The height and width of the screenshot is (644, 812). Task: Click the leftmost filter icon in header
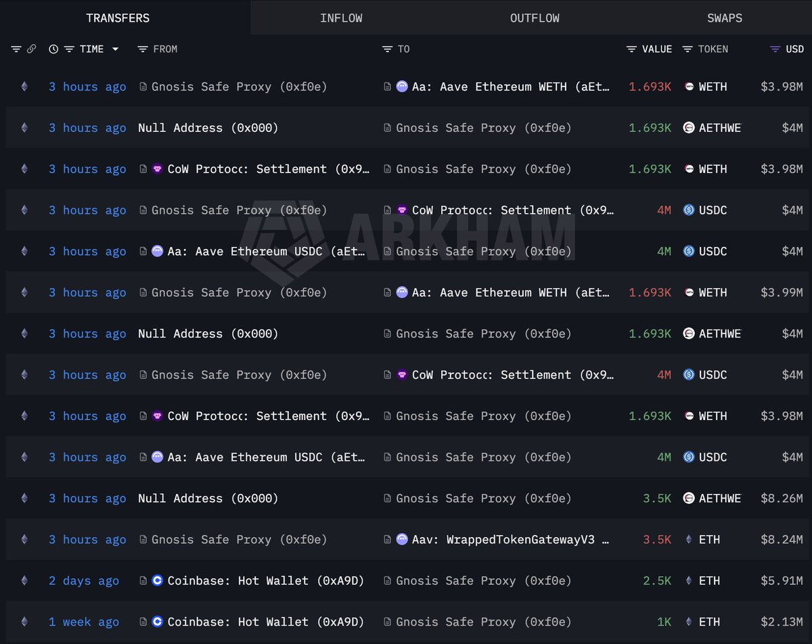(16, 49)
